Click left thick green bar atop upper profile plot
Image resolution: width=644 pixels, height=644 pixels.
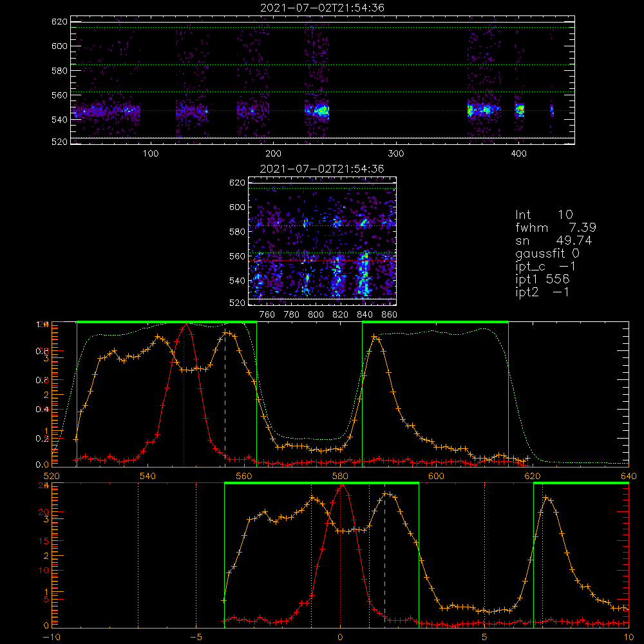click(167, 322)
